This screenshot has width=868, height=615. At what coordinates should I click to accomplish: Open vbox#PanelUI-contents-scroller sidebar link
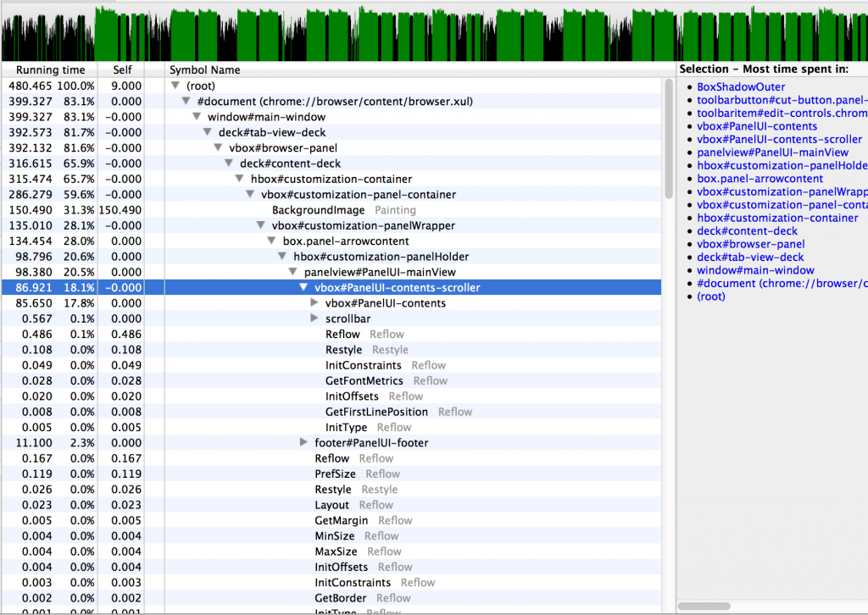[780, 140]
